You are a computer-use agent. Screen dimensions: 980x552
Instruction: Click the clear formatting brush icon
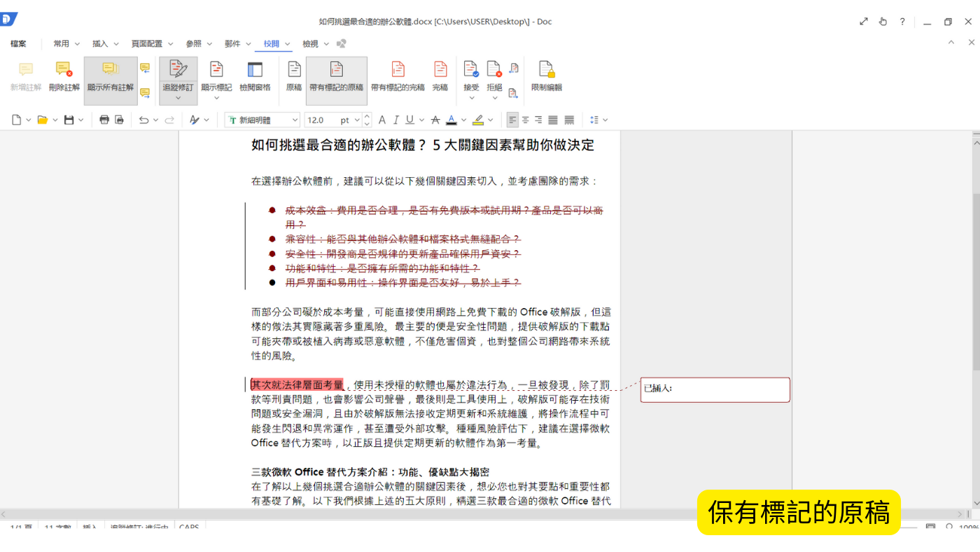tap(195, 120)
